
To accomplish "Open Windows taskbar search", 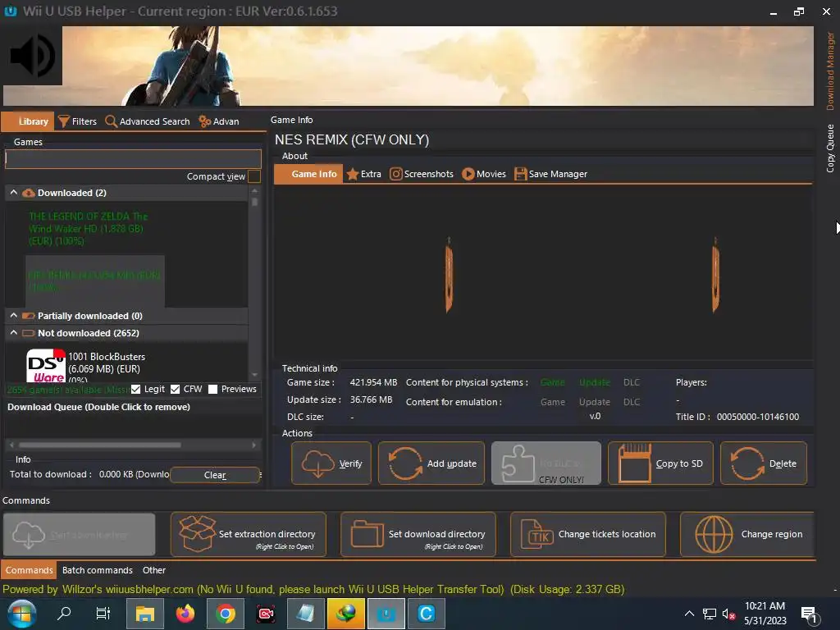I will (64, 614).
